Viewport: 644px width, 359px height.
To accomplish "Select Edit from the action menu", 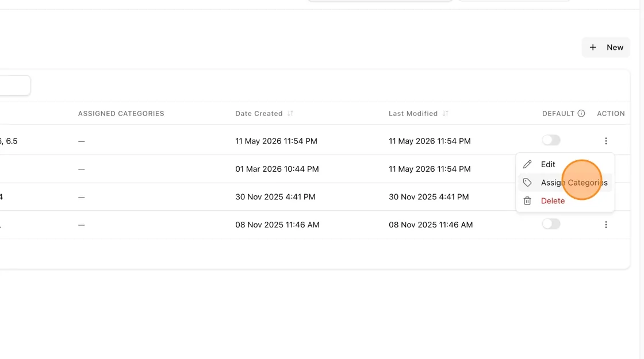I will pos(565,164).
